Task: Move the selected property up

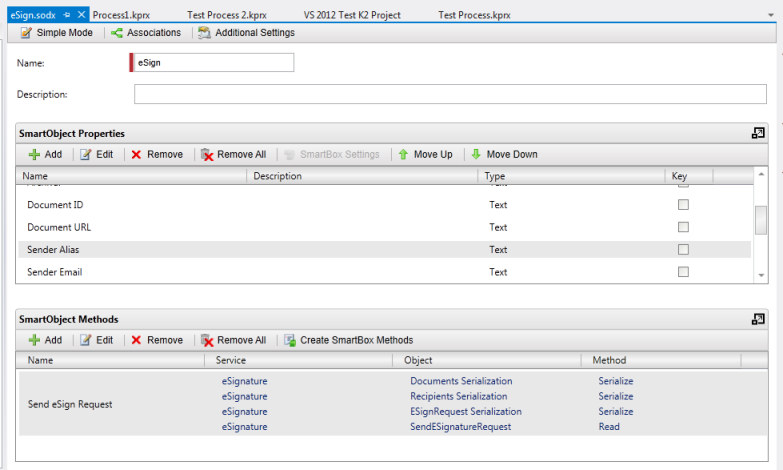Action: pos(424,155)
